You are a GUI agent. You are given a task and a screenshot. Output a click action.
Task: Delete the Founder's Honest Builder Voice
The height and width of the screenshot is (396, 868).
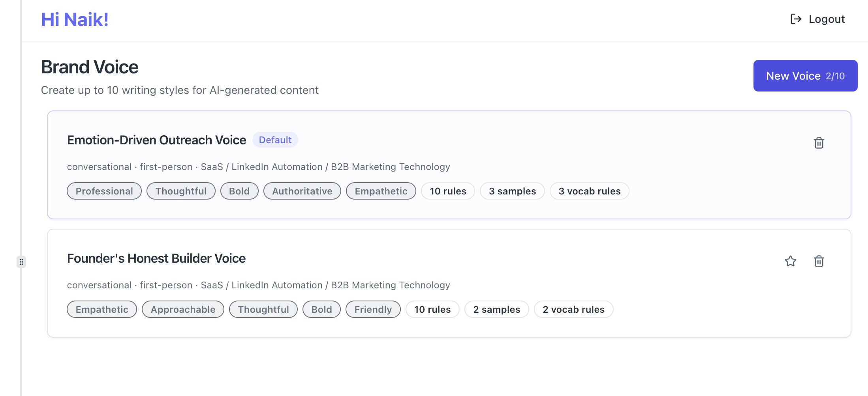click(819, 261)
